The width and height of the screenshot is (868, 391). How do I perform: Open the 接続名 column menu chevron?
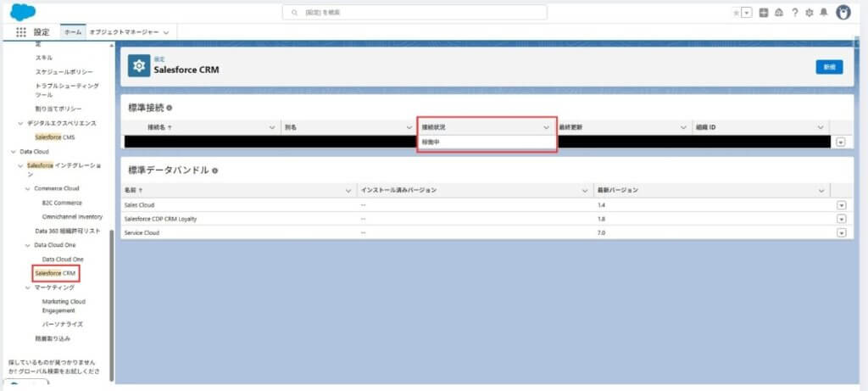coord(272,127)
